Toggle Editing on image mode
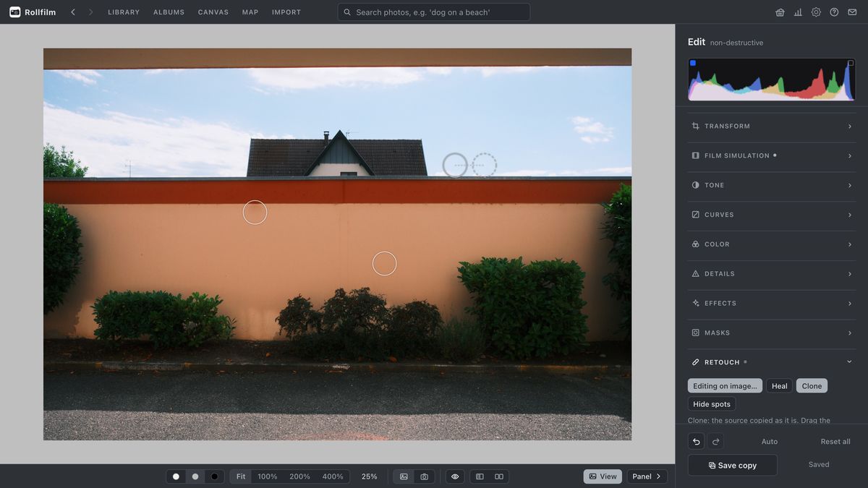The height and width of the screenshot is (488, 868). pyautogui.click(x=725, y=386)
